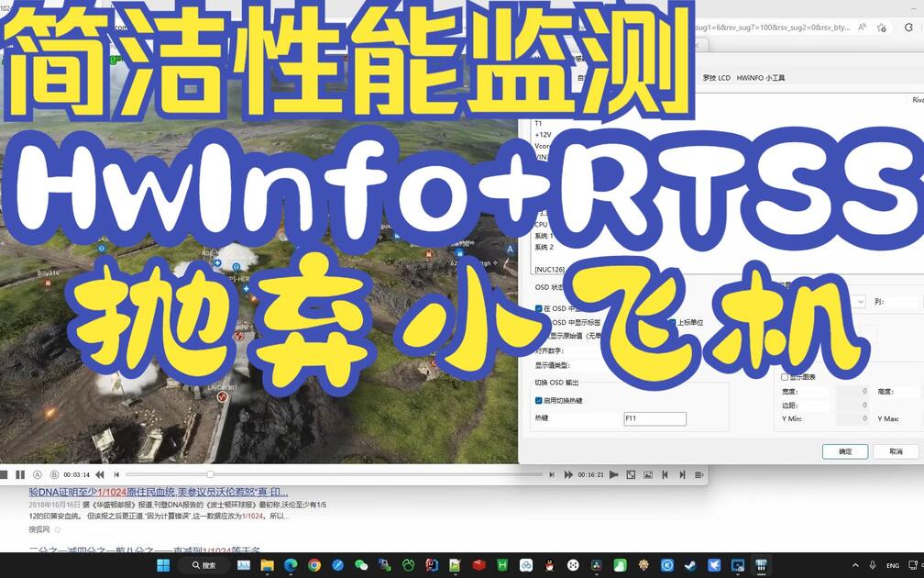
Task: Open the Edge extensions icon
Action: [x=908, y=28]
